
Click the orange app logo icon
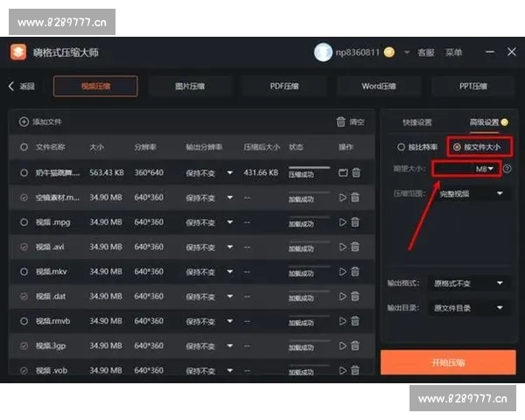coord(18,52)
